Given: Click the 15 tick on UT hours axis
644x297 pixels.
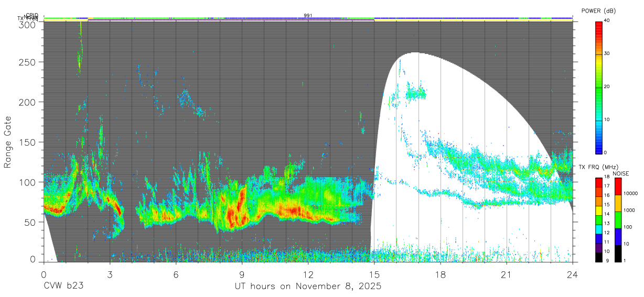Looking at the screenshot, I should point(374,274).
